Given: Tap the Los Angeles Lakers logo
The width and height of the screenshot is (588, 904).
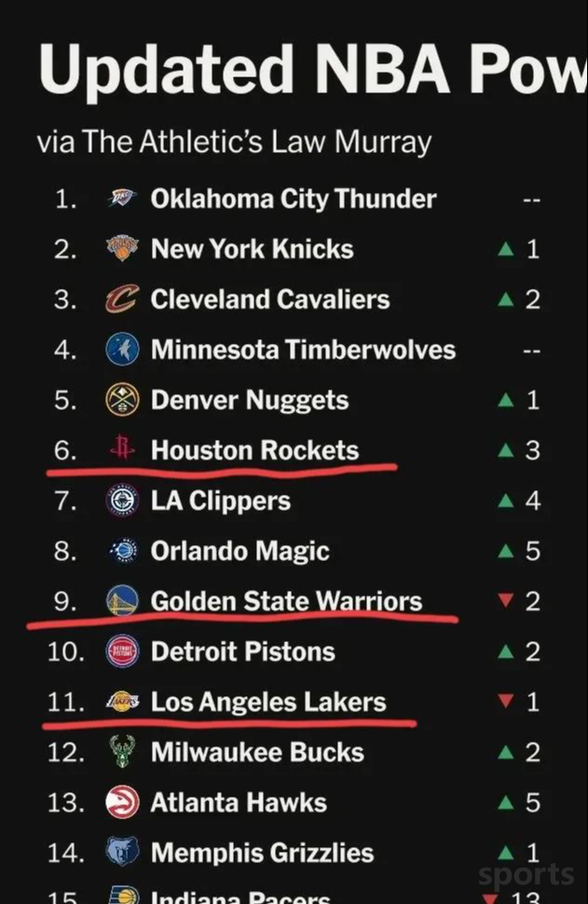Looking at the screenshot, I should (122, 702).
